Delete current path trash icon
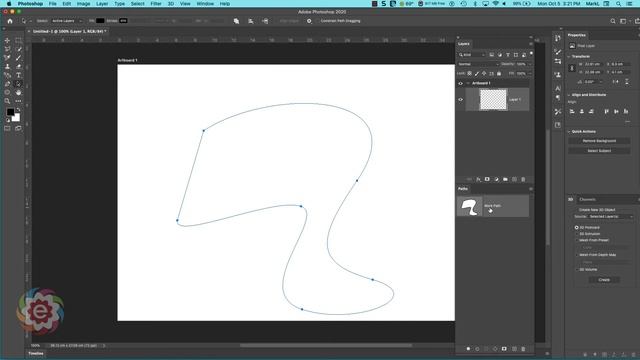Viewport: 640px width, 360px height. 523,349
